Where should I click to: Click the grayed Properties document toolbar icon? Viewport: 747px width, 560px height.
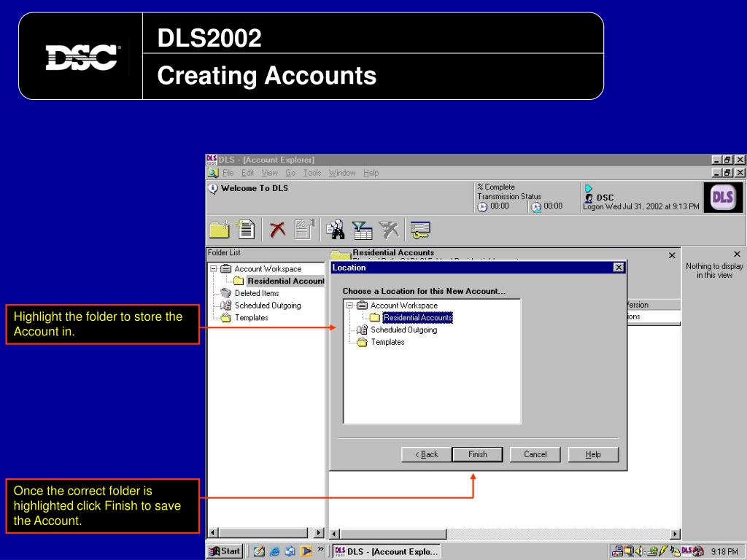point(304,229)
